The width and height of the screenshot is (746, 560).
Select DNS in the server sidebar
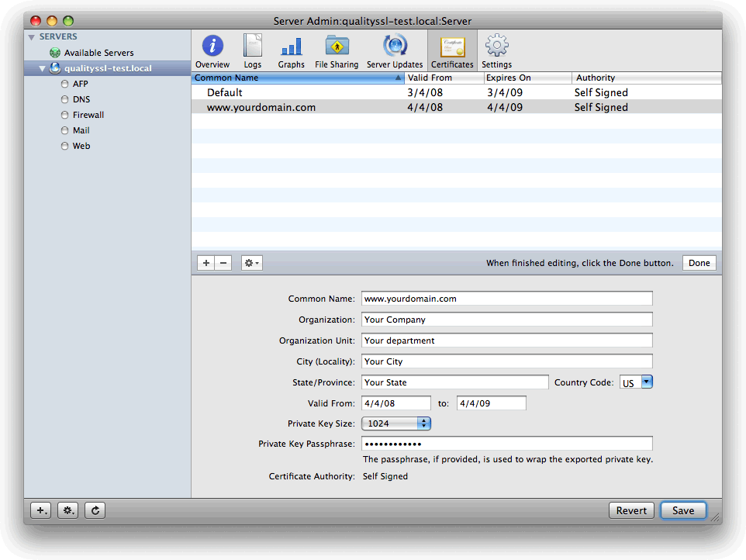81,99
